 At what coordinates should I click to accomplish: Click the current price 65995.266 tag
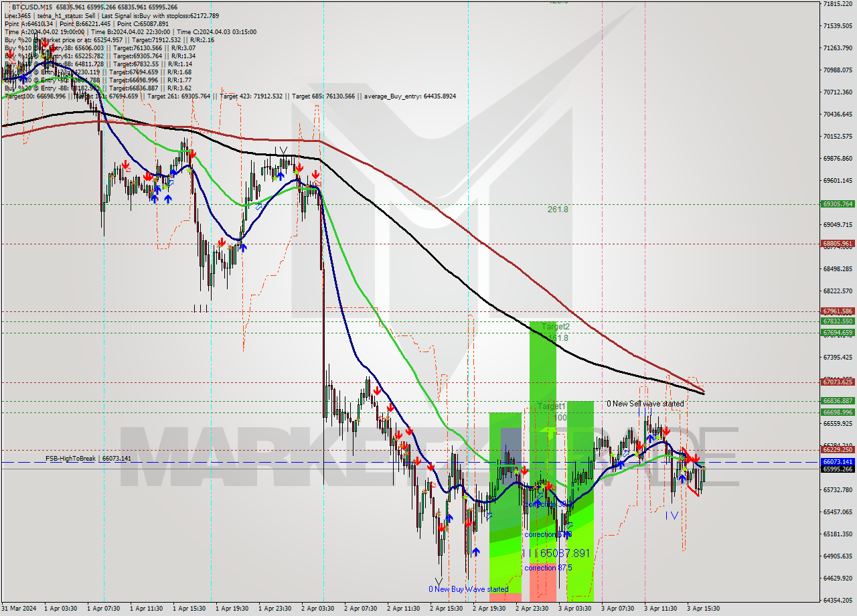837,469
